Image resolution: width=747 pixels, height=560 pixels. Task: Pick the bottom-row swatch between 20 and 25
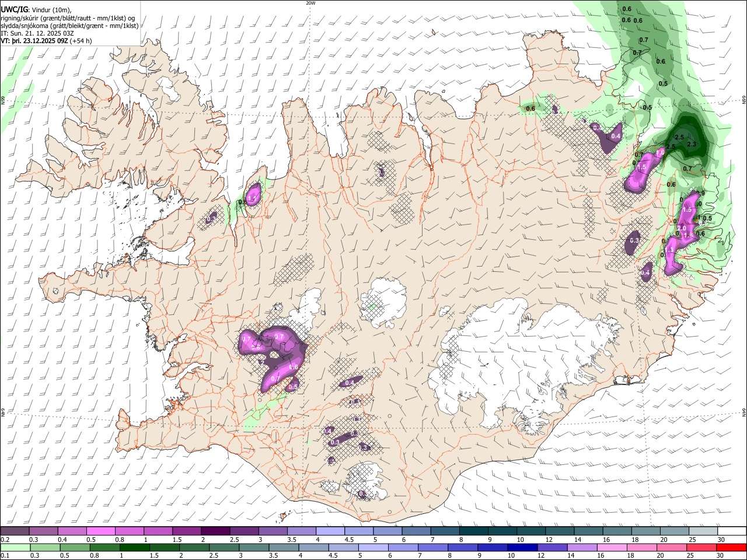(x=672, y=547)
